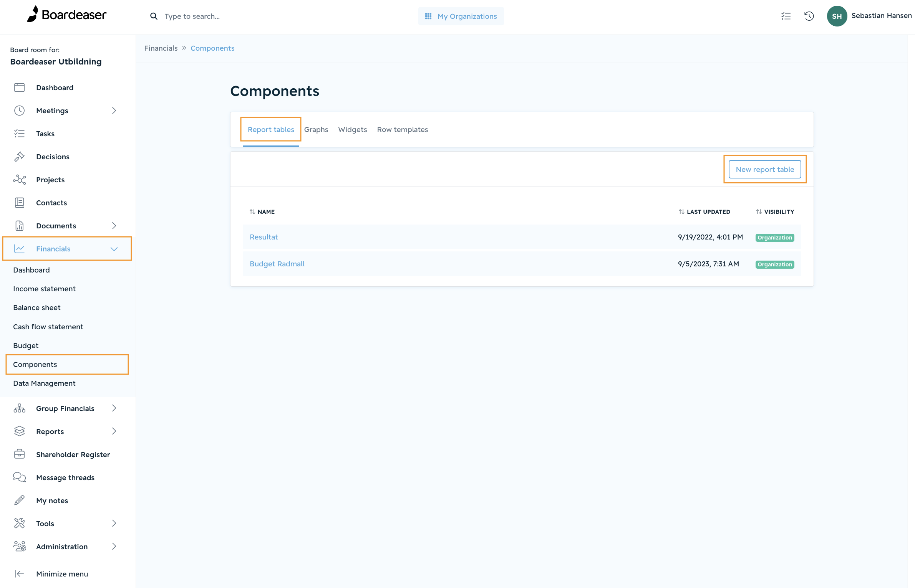Open the task checklist icon in header

pos(786,16)
